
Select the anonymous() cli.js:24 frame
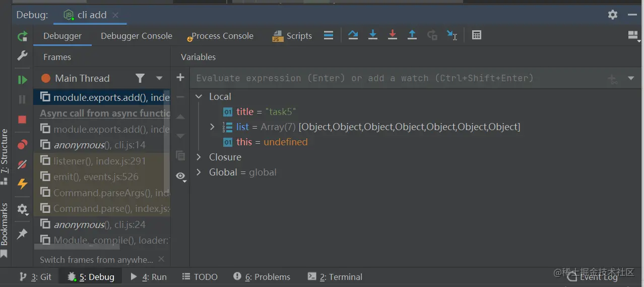(x=102, y=224)
